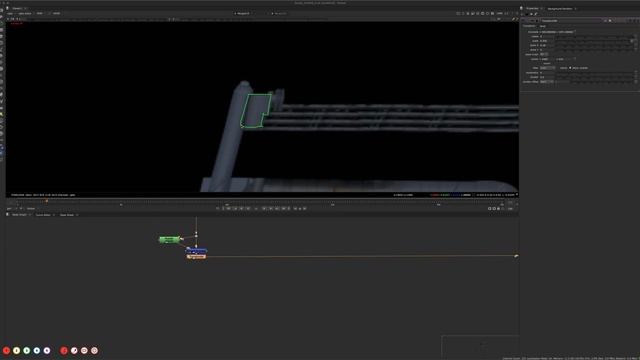
Task: Toggle the black outside checkbox
Action: [570, 68]
